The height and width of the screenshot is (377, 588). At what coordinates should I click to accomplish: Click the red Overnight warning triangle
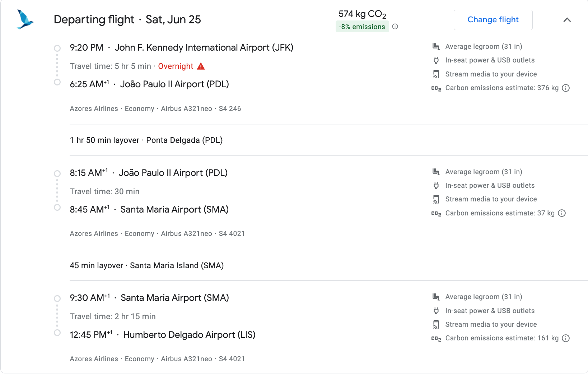tap(201, 66)
